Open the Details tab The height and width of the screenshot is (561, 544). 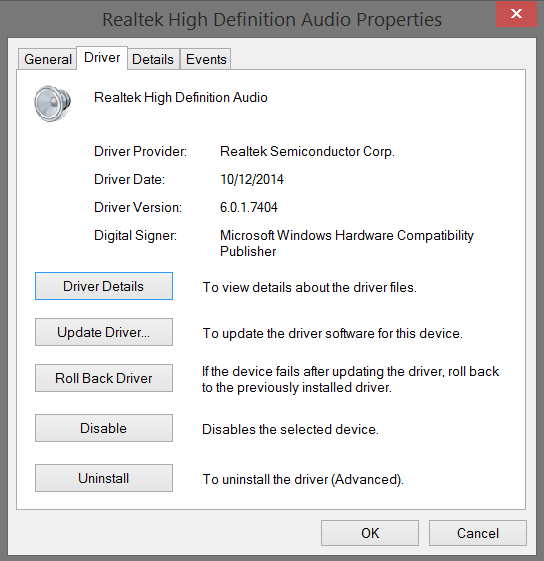point(153,59)
